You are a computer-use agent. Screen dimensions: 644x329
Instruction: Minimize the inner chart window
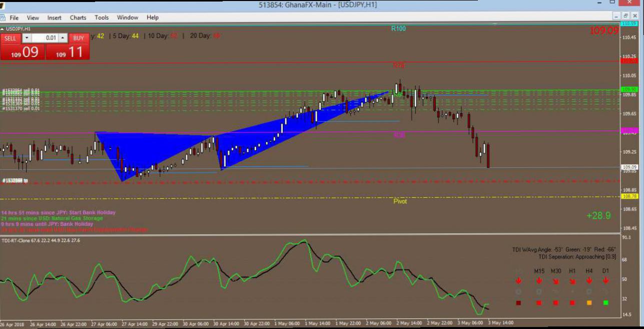(616, 16)
